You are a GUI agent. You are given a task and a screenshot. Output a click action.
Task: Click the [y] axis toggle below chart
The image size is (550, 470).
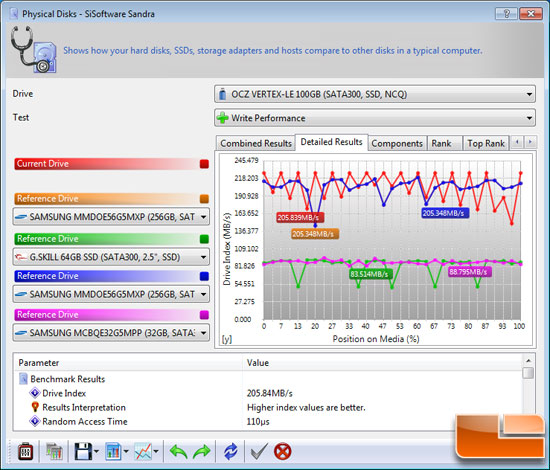[x=227, y=339]
